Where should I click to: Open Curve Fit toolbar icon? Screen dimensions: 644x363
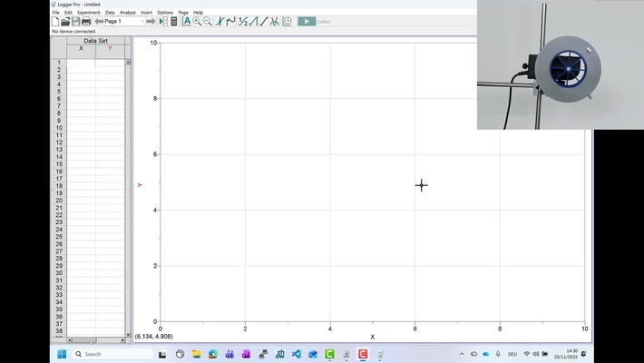coord(274,22)
